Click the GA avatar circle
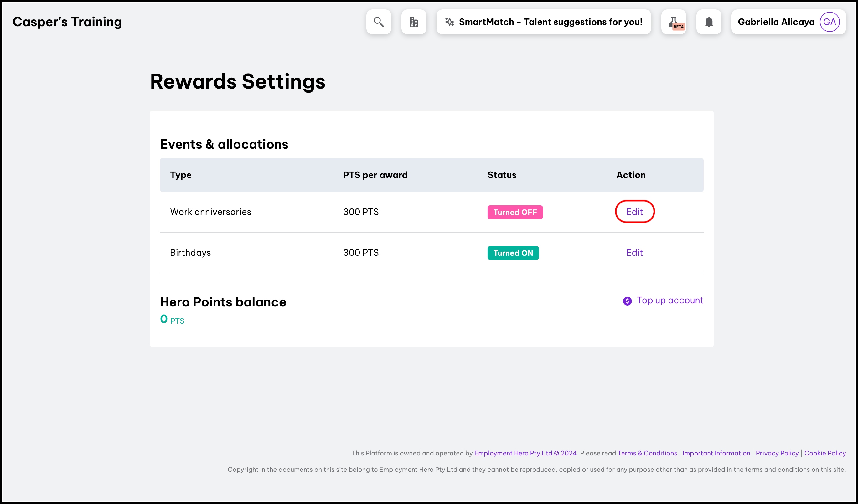 pos(830,22)
